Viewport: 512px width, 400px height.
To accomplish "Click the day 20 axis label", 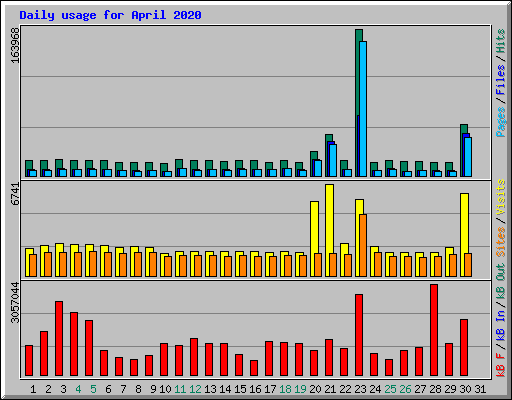I will pyautogui.click(x=315, y=389).
